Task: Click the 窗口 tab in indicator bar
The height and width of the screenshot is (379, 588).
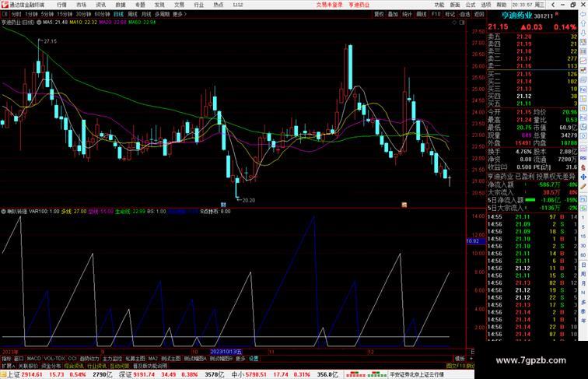Action: [19, 359]
